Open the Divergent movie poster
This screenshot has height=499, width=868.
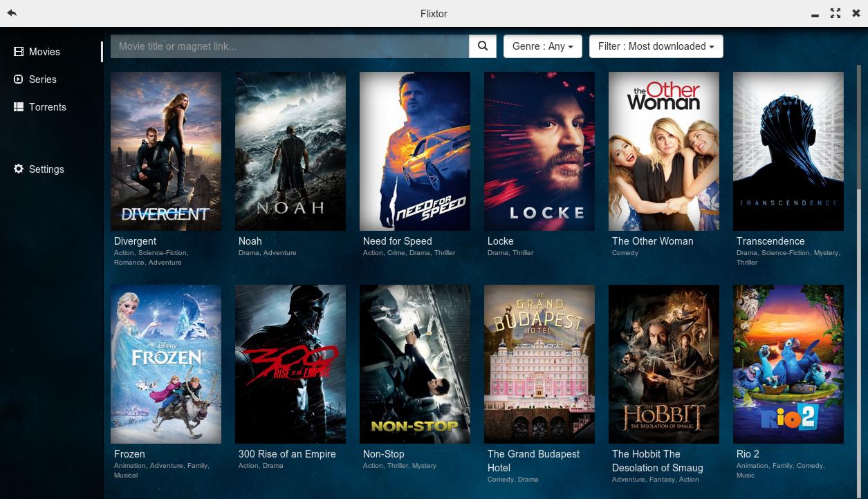point(166,151)
